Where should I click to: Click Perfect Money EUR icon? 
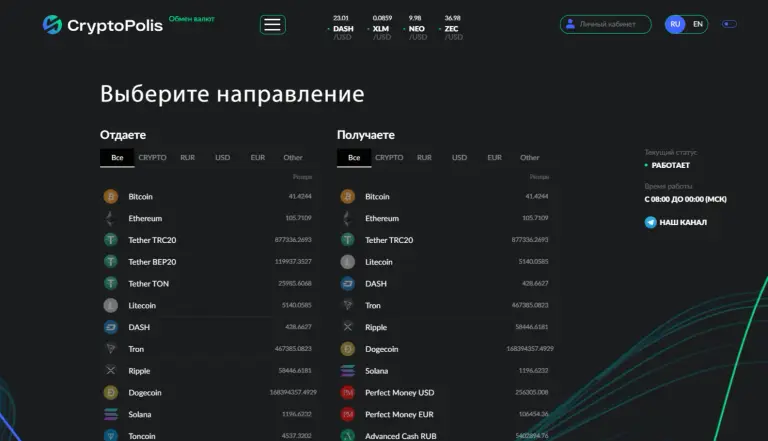pos(348,415)
